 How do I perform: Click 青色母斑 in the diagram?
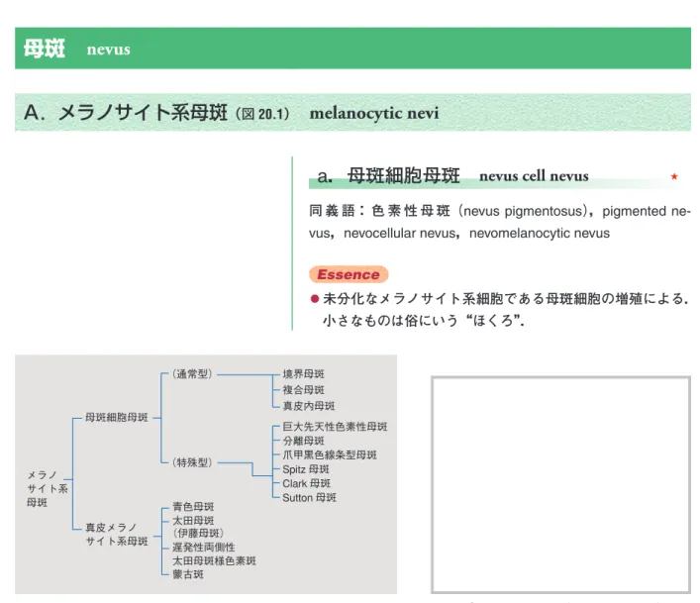tap(193, 507)
